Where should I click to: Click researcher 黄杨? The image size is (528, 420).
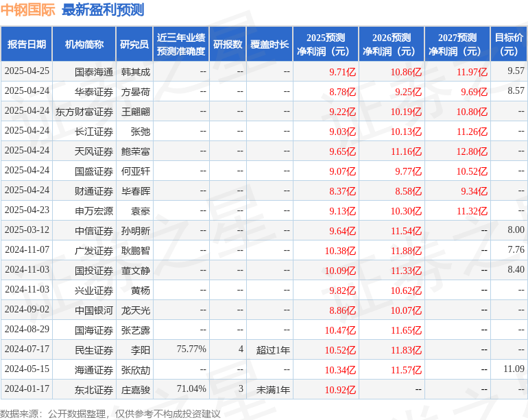[141, 291]
